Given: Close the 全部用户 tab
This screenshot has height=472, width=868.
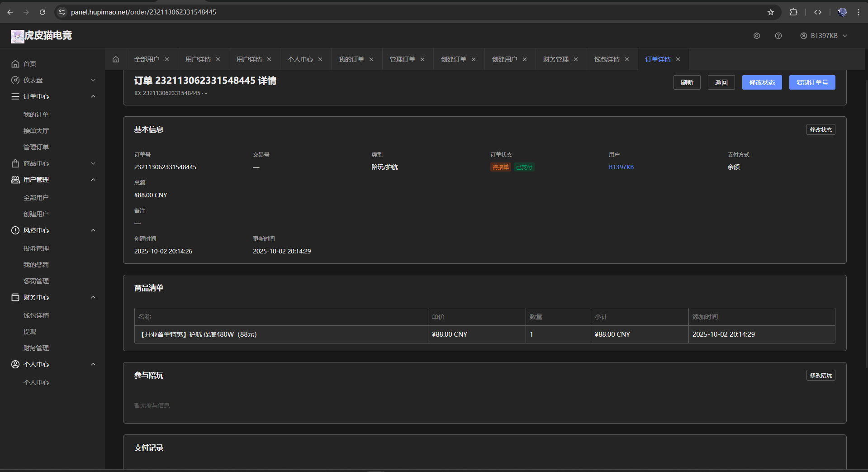Looking at the screenshot, I should pyautogui.click(x=167, y=59).
